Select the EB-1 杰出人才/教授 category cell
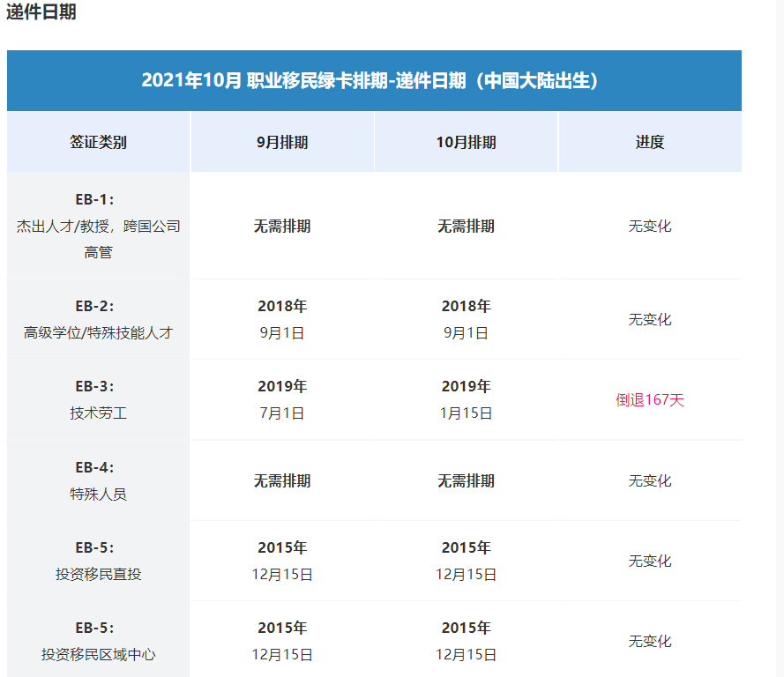The width and height of the screenshot is (784, 677). click(98, 226)
